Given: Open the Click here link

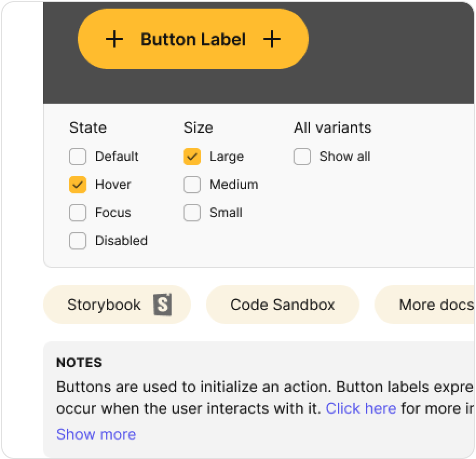Looking at the screenshot, I should (x=361, y=408).
